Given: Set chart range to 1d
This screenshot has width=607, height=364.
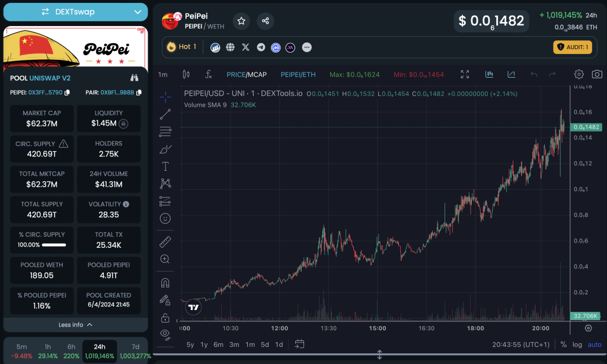Looking at the screenshot, I should click(x=279, y=344).
